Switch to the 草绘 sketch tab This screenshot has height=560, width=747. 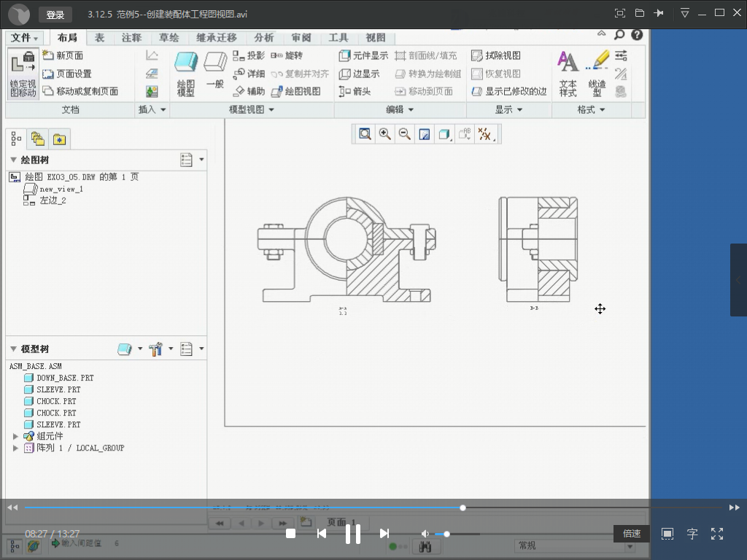click(x=169, y=38)
